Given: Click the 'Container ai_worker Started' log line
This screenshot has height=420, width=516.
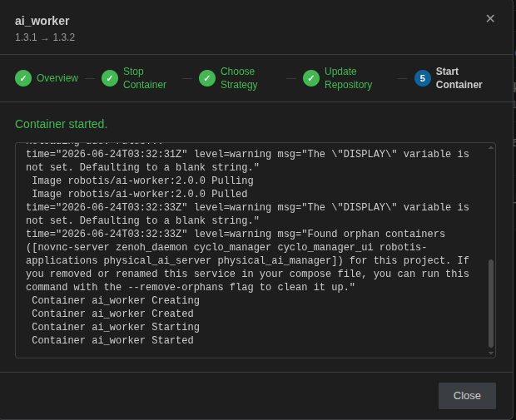Looking at the screenshot, I should (x=112, y=340).
